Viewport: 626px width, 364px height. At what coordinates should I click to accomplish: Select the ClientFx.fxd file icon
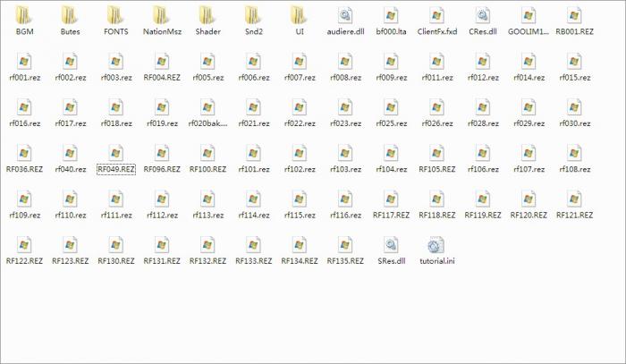[437, 16]
